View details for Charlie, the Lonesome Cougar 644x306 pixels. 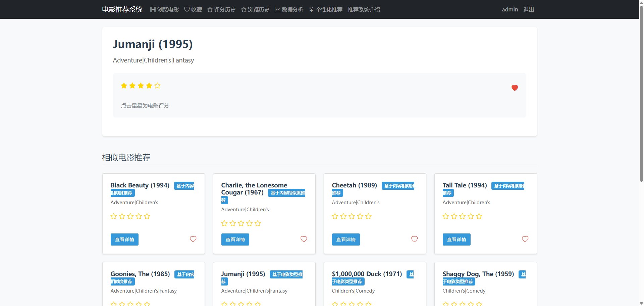click(235, 239)
